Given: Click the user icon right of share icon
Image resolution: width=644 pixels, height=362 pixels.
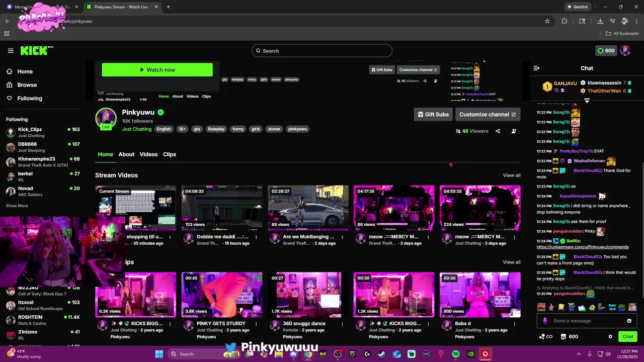Looking at the screenshot, I should point(514,131).
